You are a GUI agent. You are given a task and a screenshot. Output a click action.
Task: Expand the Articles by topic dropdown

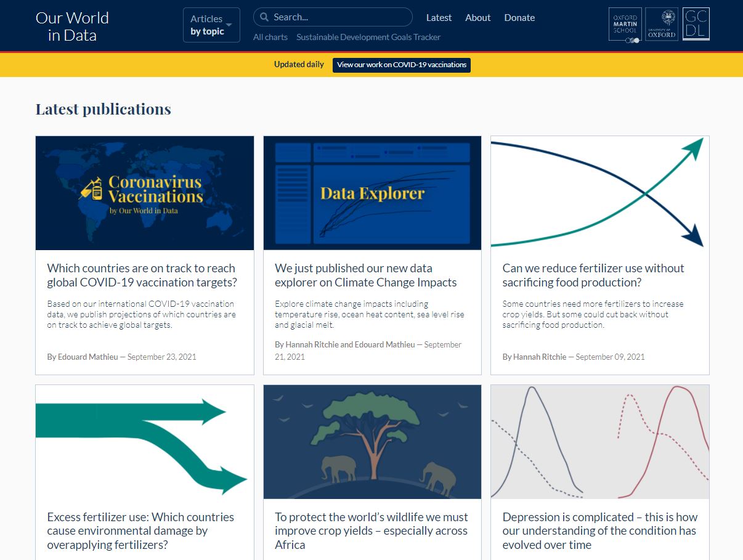coord(211,25)
